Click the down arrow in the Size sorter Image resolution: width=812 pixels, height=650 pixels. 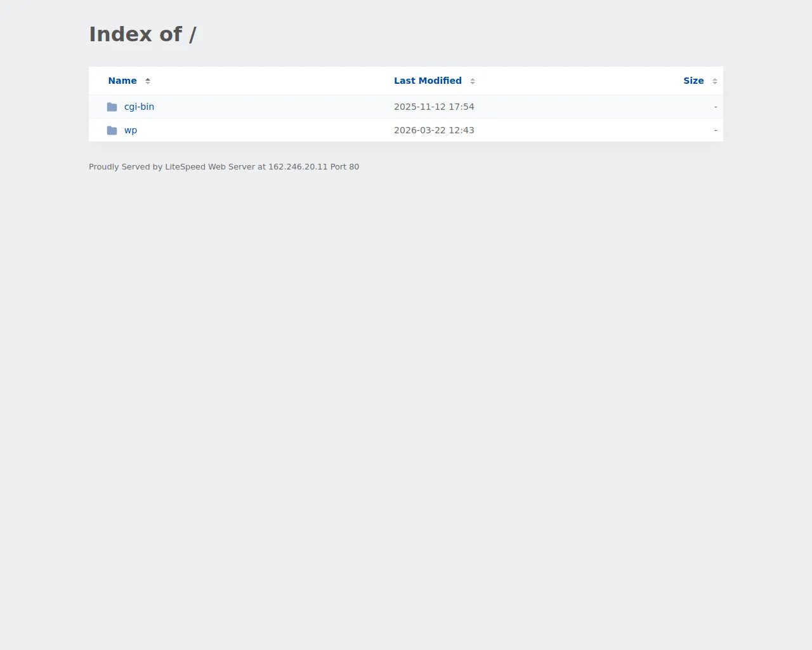point(715,83)
